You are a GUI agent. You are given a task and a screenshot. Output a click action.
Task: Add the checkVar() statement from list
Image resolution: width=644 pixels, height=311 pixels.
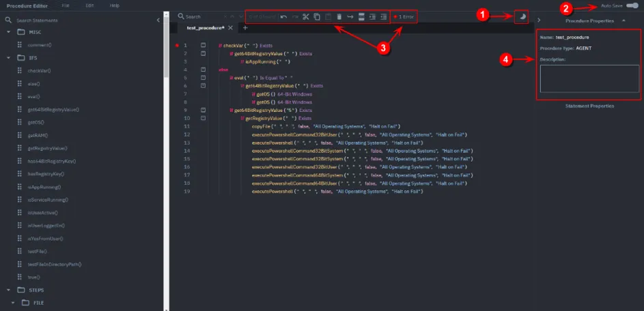(40, 71)
